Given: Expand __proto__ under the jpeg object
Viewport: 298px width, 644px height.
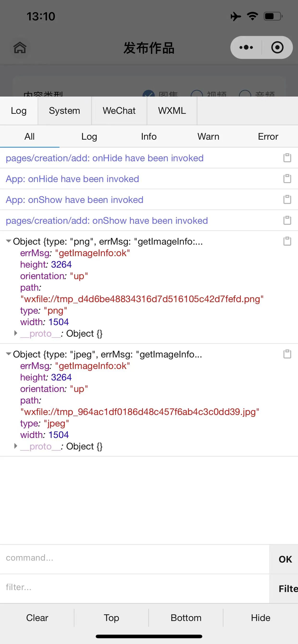Looking at the screenshot, I should (16, 446).
